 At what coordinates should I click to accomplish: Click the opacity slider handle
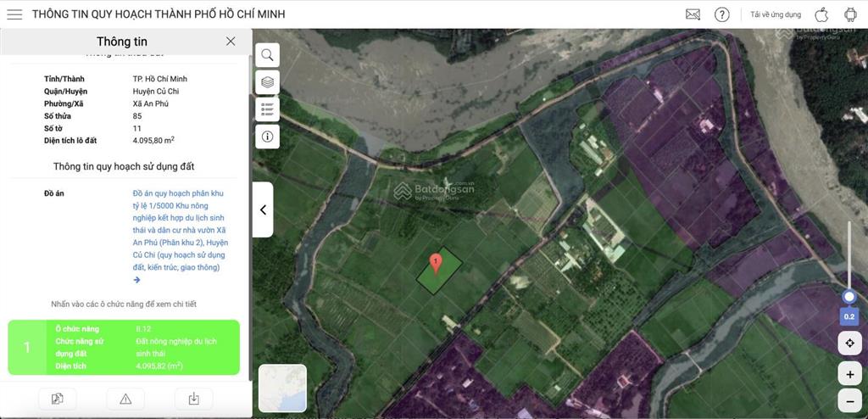pyautogui.click(x=849, y=297)
